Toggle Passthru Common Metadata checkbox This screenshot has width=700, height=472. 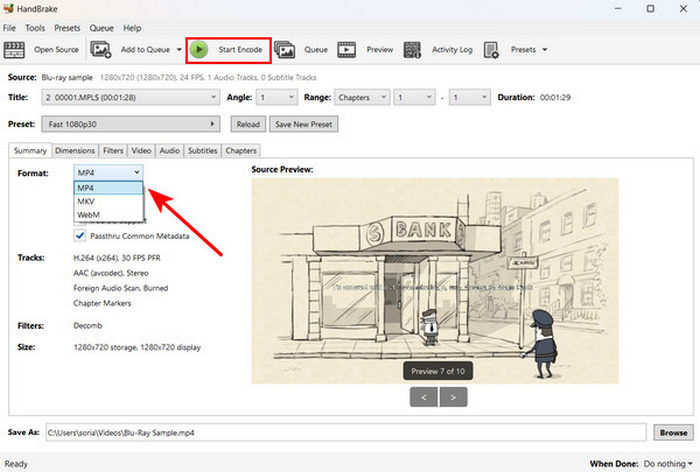(80, 235)
